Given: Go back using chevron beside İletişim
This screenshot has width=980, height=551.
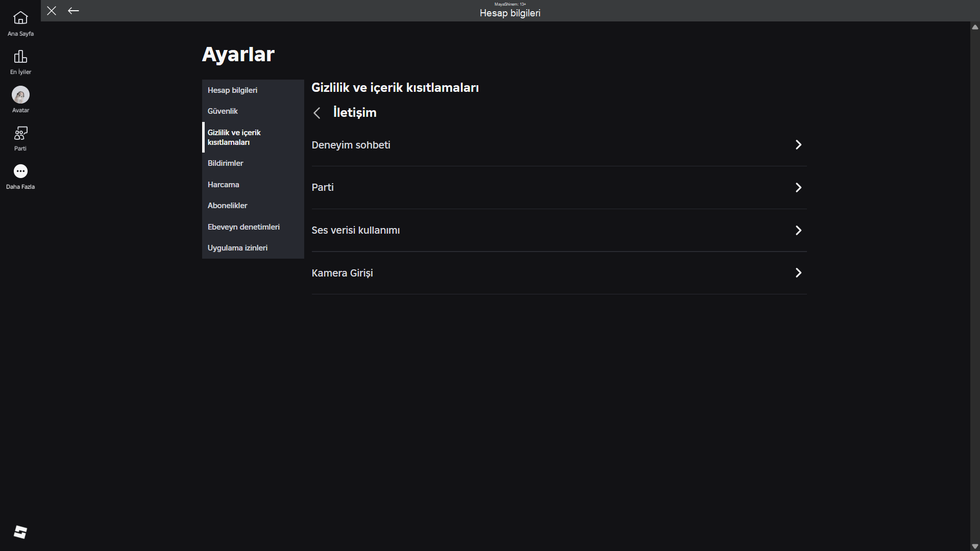Looking at the screenshot, I should coord(317,113).
